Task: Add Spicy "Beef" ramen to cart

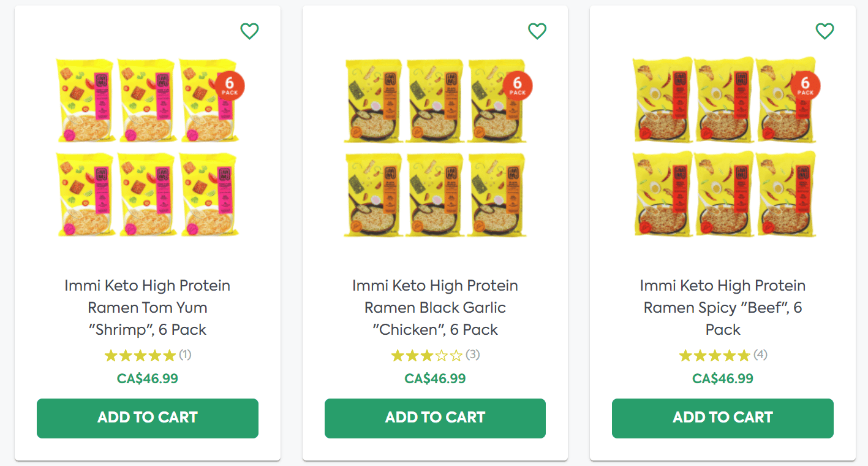Action: pos(723,418)
